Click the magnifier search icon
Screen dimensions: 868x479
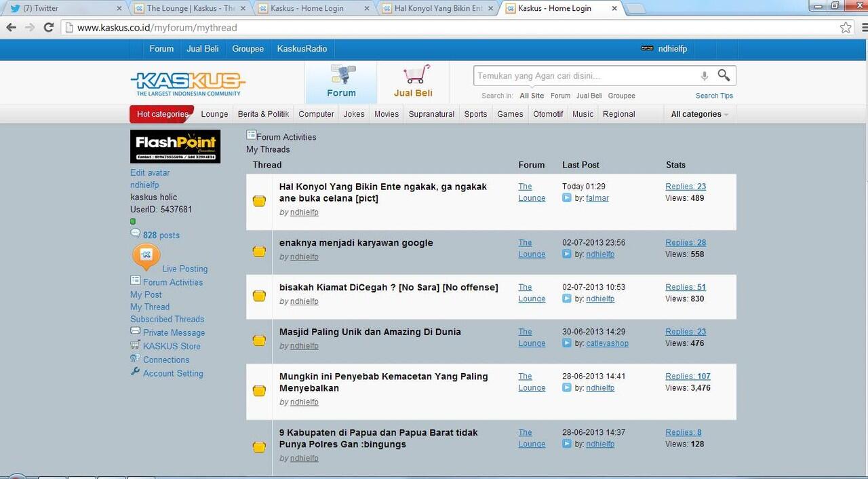pos(724,75)
